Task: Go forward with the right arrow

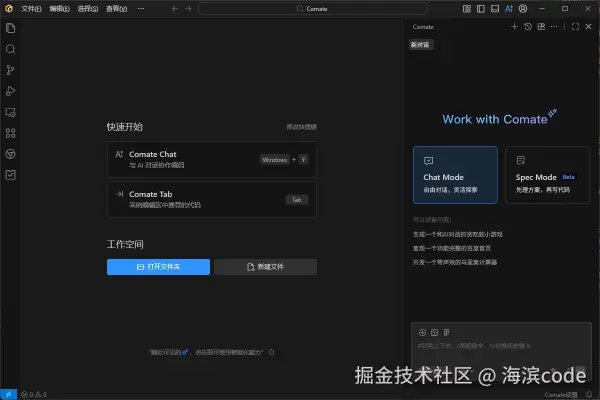Action: pos(188,8)
